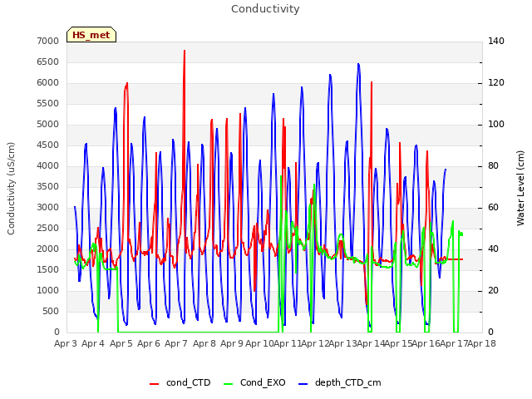532x399 pixels.
Task: Click the 1000 conductivity axis value
Action: tap(48, 290)
